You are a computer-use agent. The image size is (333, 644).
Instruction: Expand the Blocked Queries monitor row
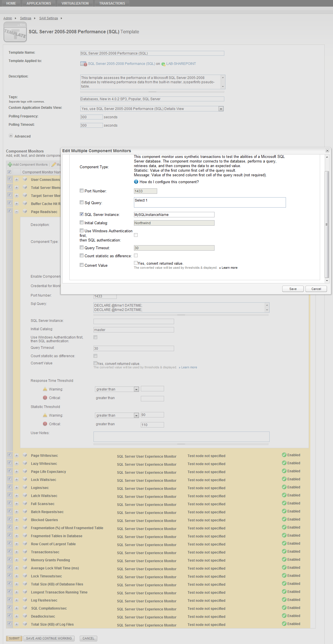point(16,520)
